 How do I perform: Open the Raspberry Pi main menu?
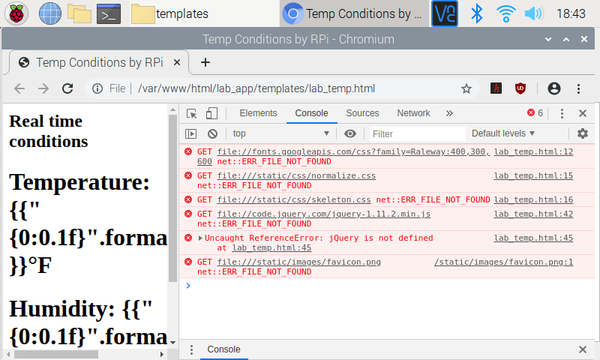pos(16,13)
